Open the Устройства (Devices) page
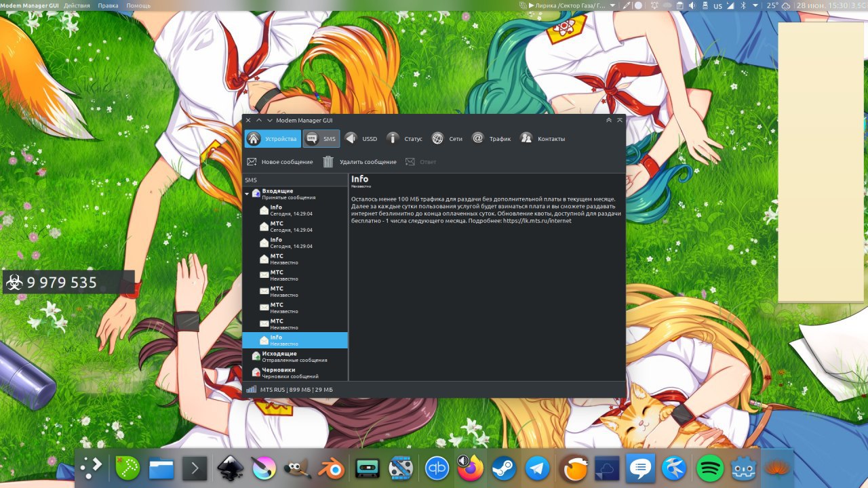Screen dimensions: 868x488 coord(273,139)
